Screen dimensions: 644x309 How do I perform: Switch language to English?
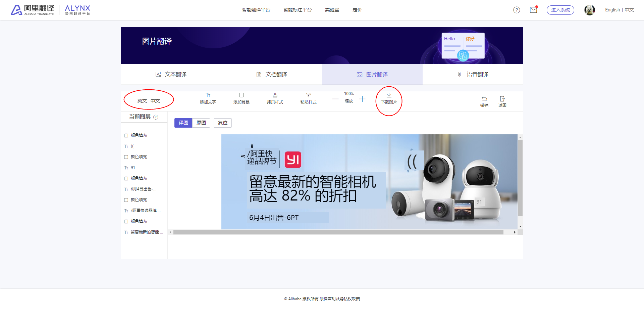[x=612, y=10]
